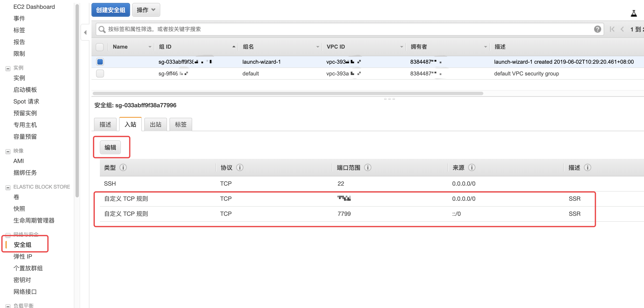The width and height of the screenshot is (644, 308).
Task: Open 事件 in the sidebar
Action: [x=19, y=18]
